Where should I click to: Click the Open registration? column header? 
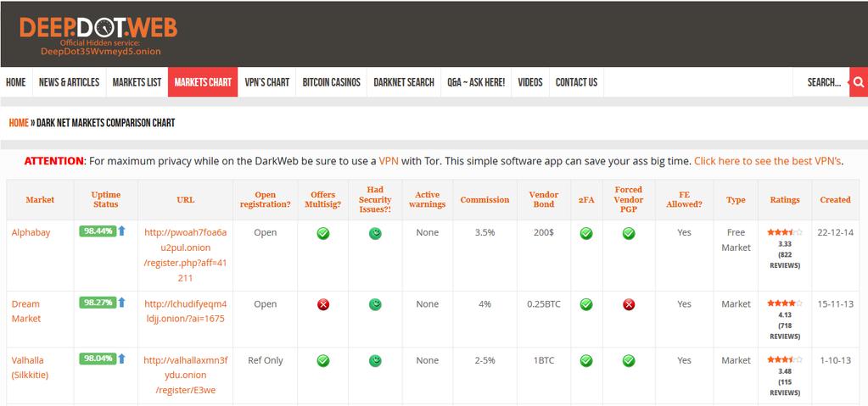(266, 199)
